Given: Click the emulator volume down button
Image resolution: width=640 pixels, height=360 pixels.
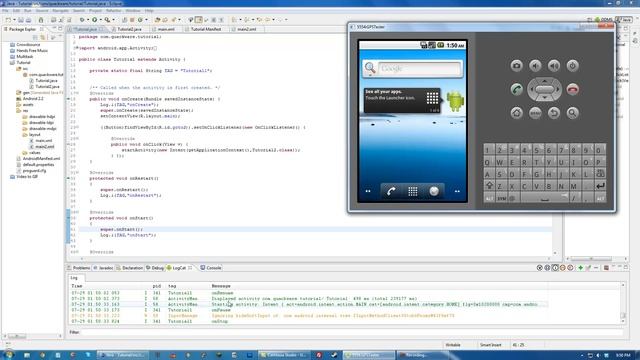Looking at the screenshot, I should (x=535, y=66).
